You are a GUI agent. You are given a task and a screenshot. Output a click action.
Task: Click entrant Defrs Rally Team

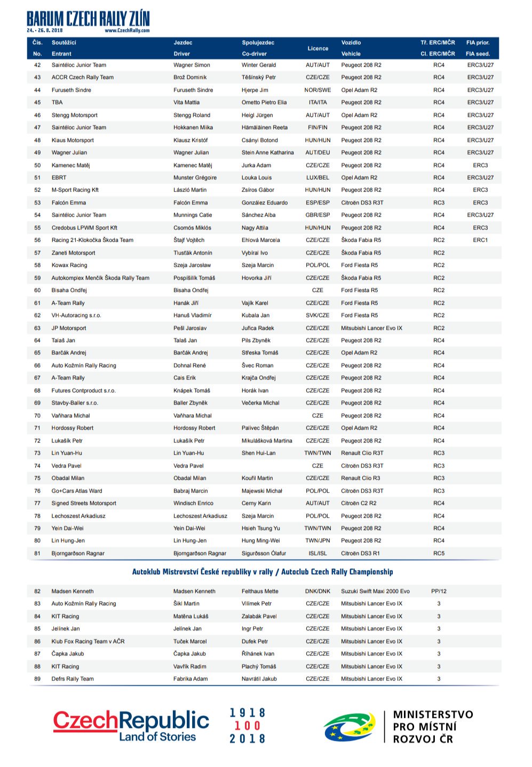coord(72,679)
